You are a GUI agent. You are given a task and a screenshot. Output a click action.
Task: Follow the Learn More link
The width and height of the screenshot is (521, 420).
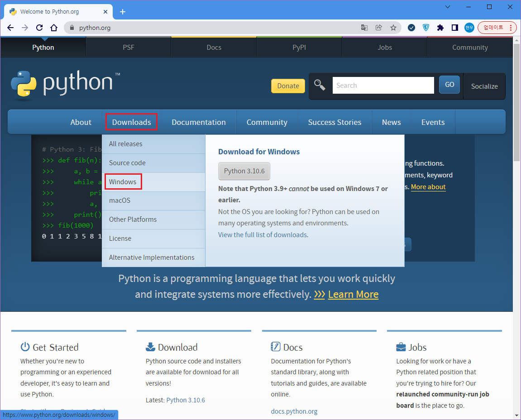point(353,294)
